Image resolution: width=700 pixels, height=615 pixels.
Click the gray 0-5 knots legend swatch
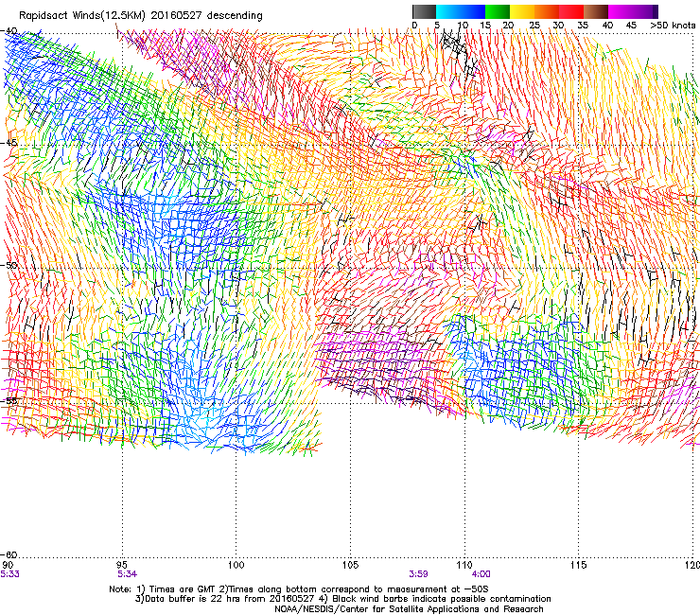(x=424, y=11)
